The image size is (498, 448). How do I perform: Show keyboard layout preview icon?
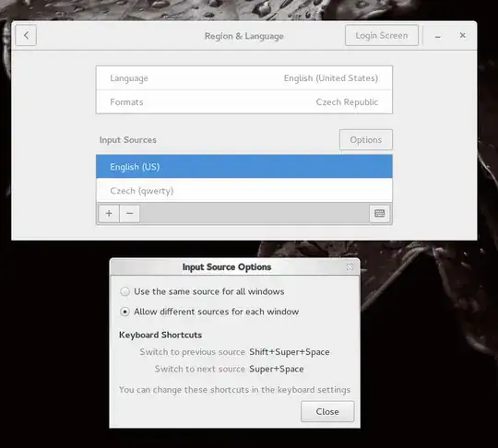[380, 213]
